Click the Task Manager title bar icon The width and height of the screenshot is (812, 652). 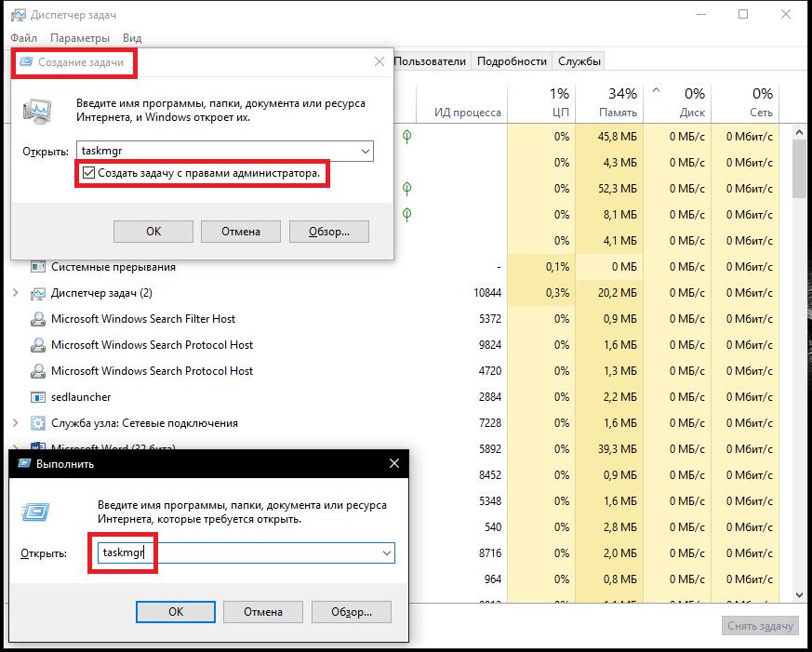19,15
